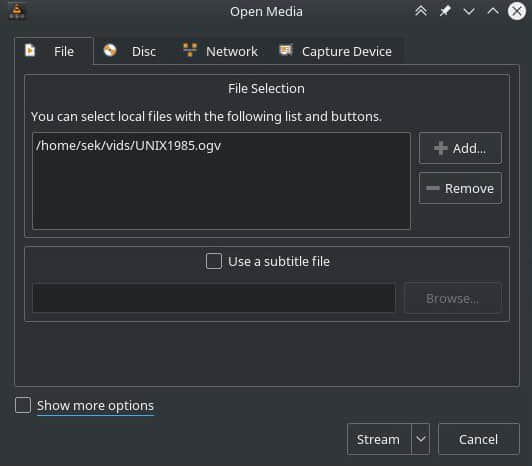Click the pin window icon
The width and height of the screenshot is (532, 466).
click(445, 11)
